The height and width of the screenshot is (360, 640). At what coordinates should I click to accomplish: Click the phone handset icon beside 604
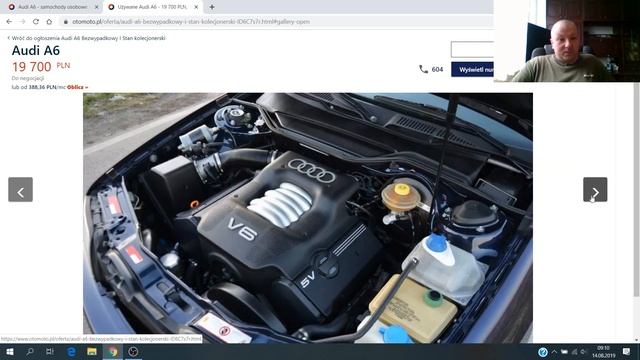423,69
